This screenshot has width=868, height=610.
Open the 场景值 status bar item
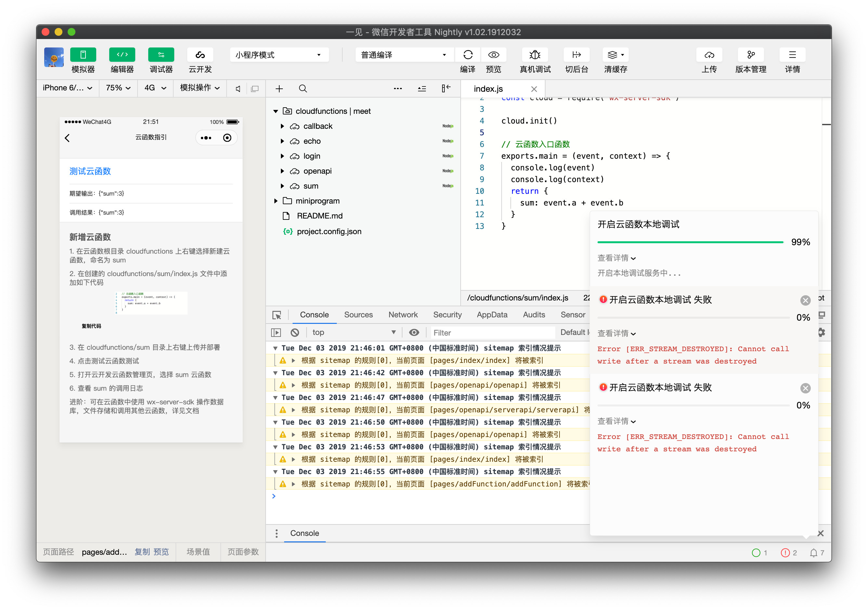pyautogui.click(x=198, y=552)
